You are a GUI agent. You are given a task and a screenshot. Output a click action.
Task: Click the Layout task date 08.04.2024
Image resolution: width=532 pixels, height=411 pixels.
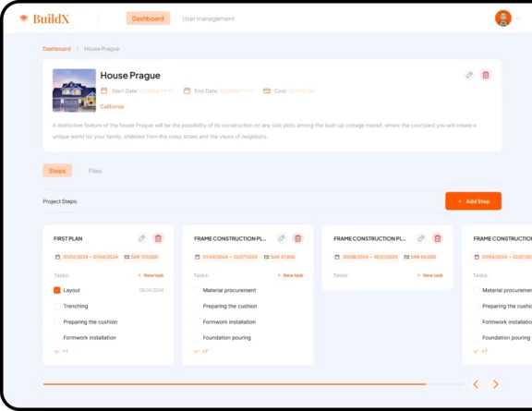pos(151,290)
